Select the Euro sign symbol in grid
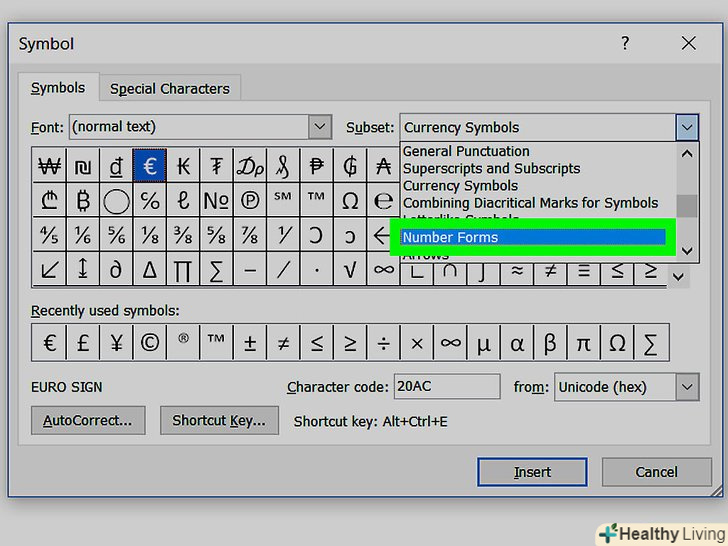This screenshot has width=728, height=546. [x=150, y=165]
